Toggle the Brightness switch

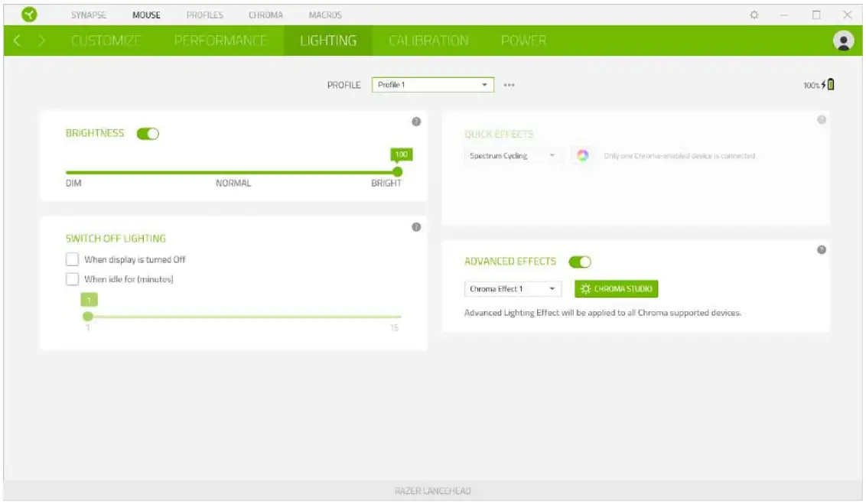pyautogui.click(x=148, y=134)
